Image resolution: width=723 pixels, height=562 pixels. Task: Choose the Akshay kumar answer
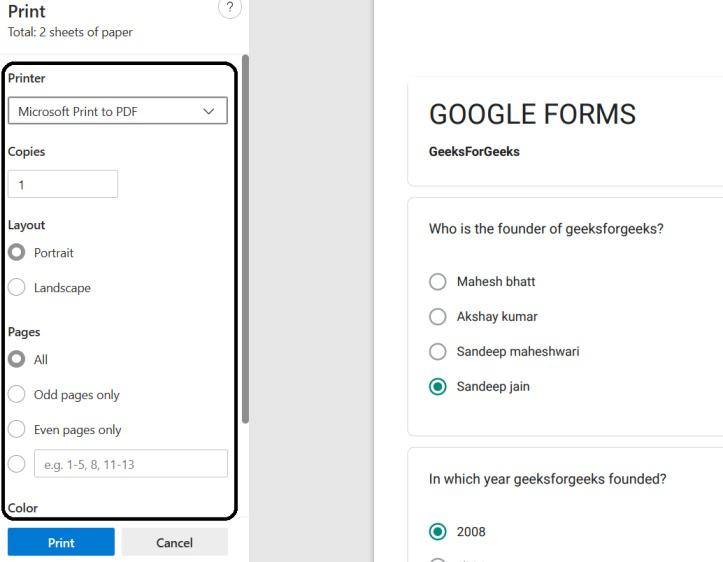click(x=438, y=317)
